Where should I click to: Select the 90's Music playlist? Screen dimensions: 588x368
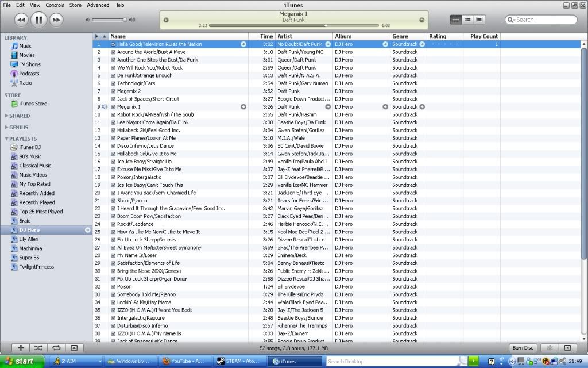30,156
